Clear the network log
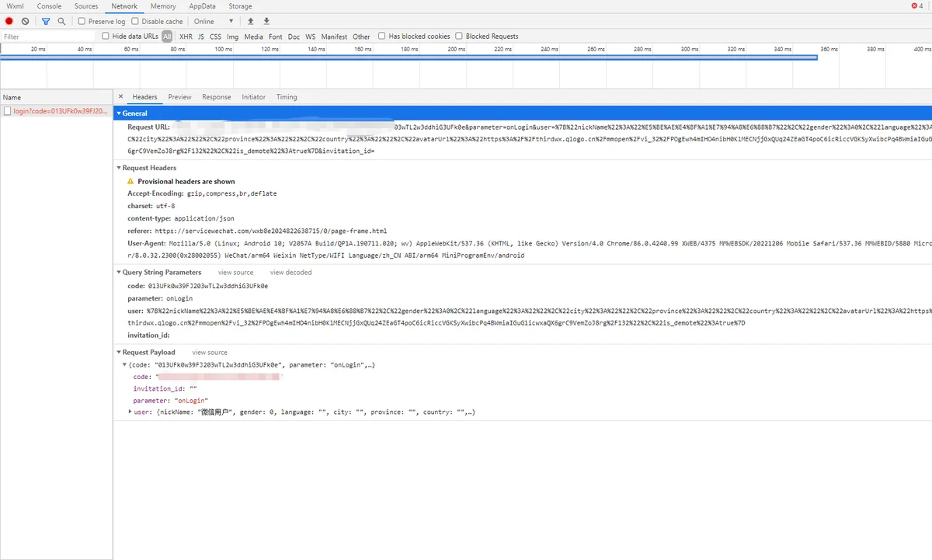This screenshot has width=932, height=560. pos(26,22)
